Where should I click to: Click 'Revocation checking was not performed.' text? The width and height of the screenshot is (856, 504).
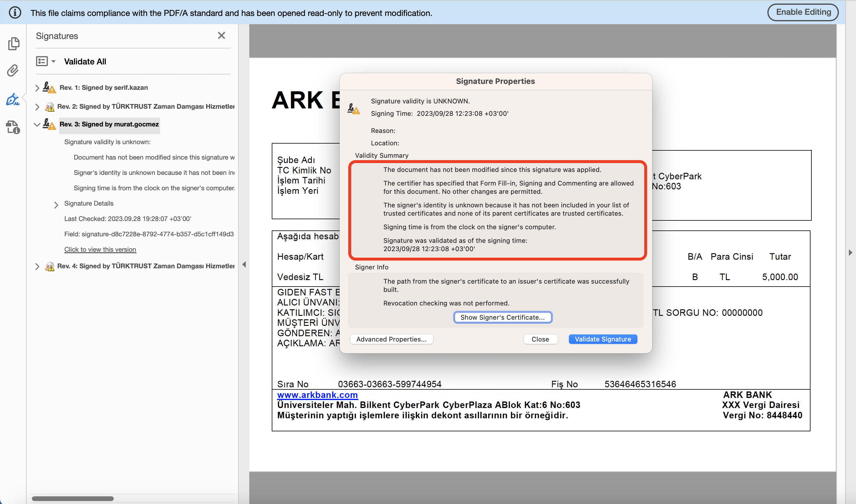(446, 303)
